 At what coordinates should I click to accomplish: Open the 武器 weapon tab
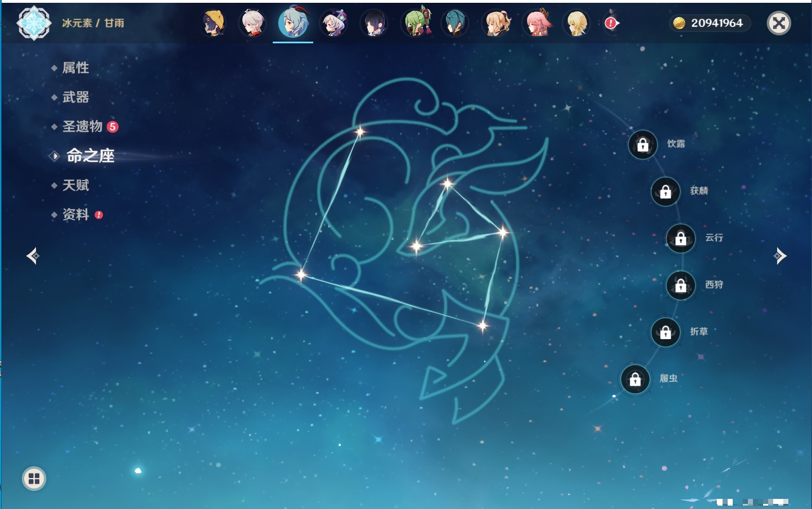pyautogui.click(x=75, y=97)
